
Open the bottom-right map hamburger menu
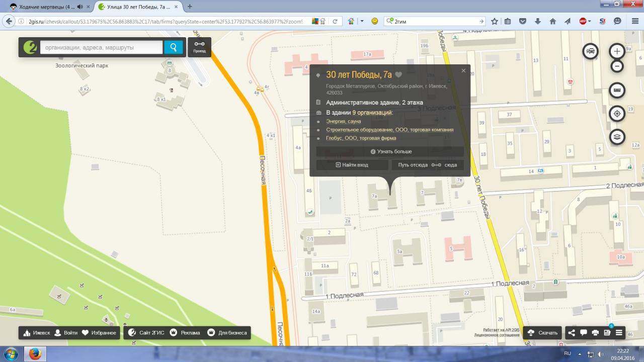pos(619,333)
